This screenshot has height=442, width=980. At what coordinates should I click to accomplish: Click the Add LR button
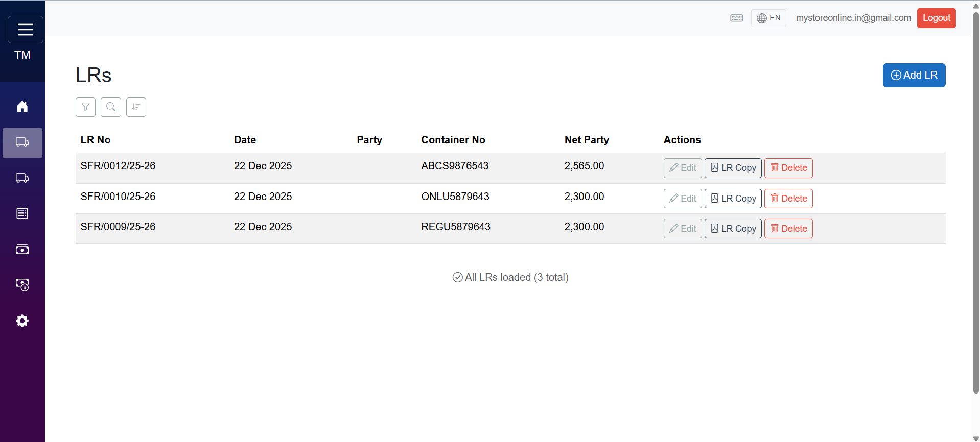pyautogui.click(x=914, y=75)
